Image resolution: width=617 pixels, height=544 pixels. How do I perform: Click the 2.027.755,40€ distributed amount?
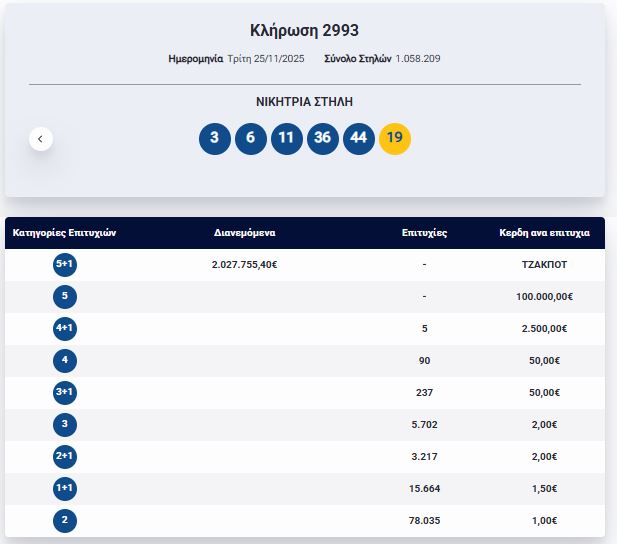pos(244,265)
